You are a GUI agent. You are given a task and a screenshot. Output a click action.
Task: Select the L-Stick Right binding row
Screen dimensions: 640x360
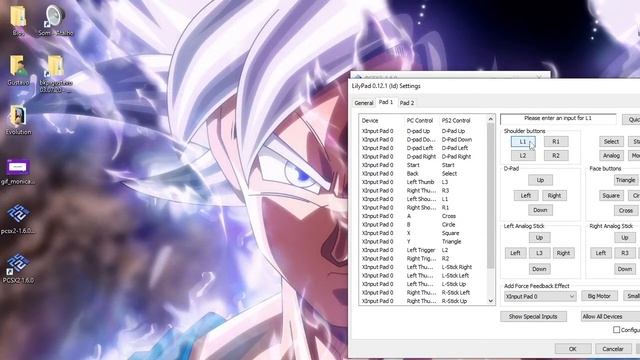click(x=423, y=267)
